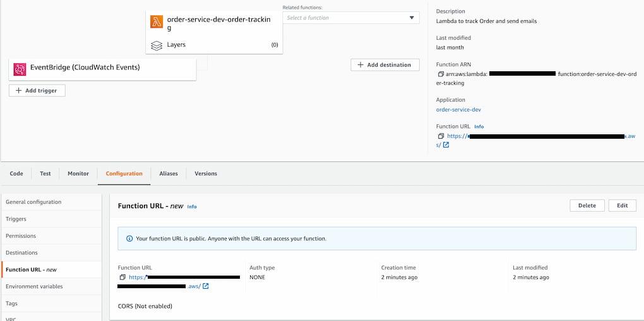This screenshot has width=644, height=321.
Task: Copy Function URL in configuration section
Action: click(x=122, y=277)
